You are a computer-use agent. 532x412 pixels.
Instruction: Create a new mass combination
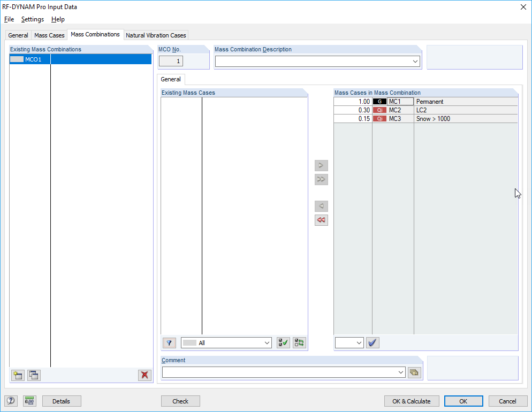coord(17,375)
